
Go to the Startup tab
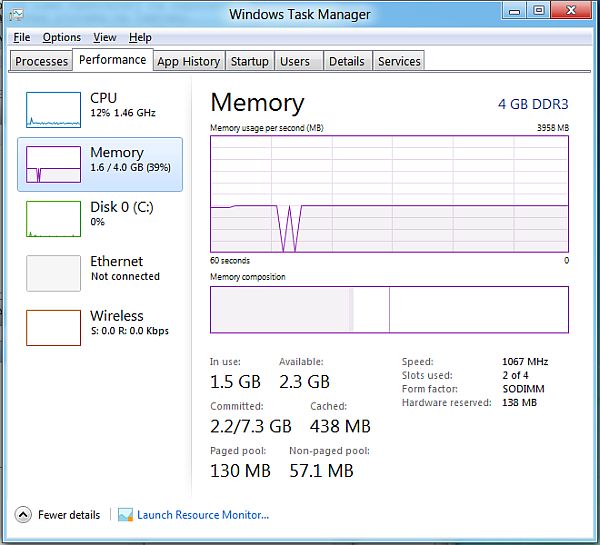[249, 61]
